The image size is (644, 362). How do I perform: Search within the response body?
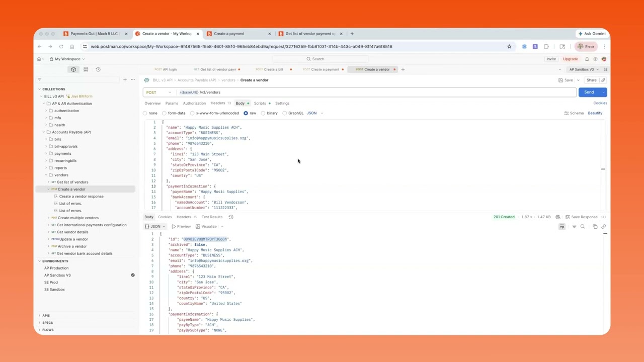click(583, 227)
